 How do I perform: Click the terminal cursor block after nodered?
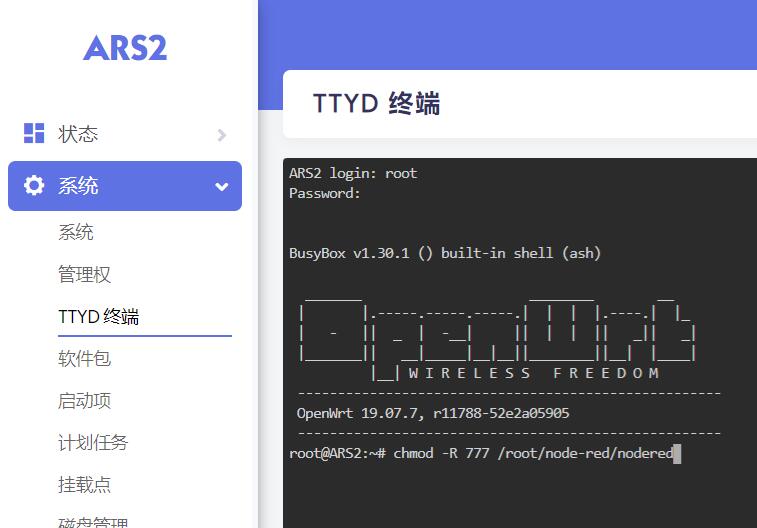click(x=677, y=454)
